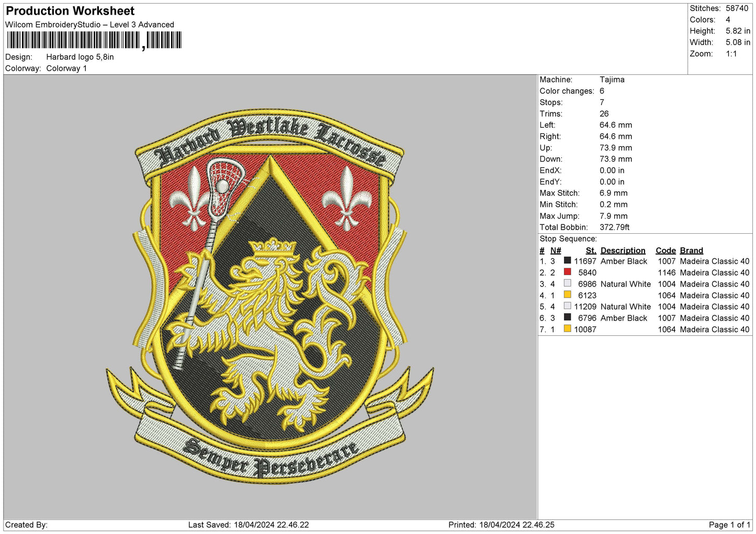
Task: Click the Description column header
Action: click(x=623, y=251)
